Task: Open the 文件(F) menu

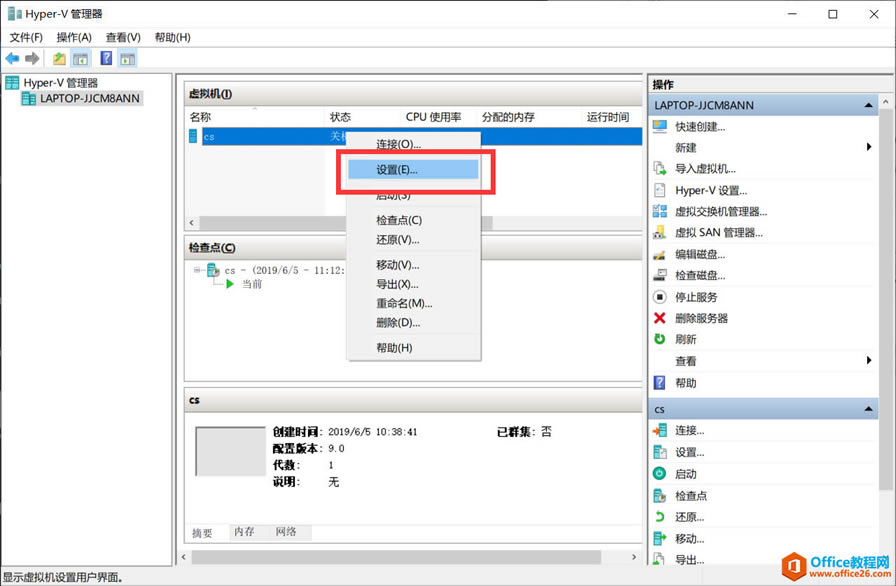Action: (x=26, y=37)
